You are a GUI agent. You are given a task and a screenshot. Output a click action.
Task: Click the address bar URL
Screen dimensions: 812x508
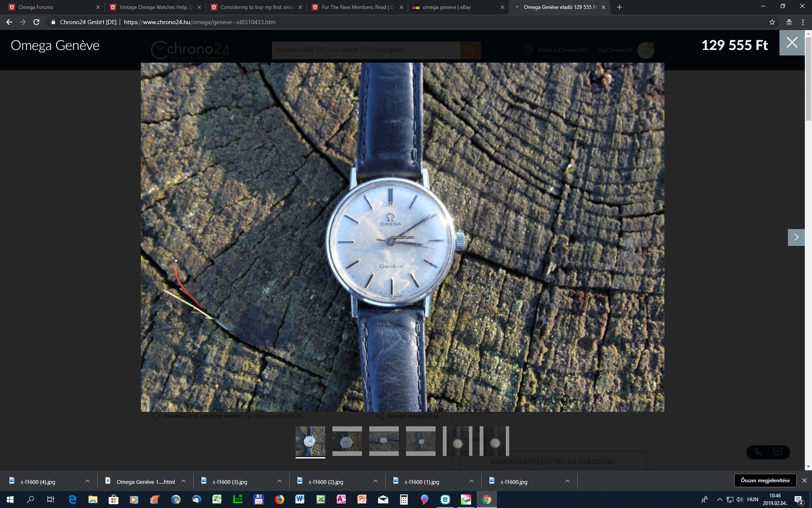(199, 22)
